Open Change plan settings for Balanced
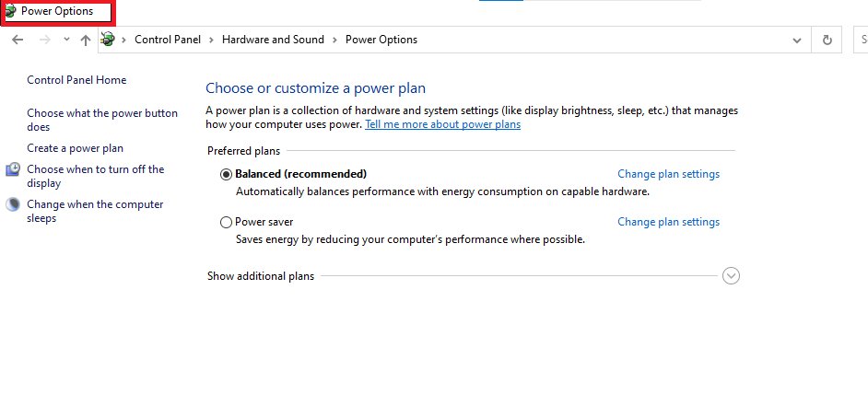The width and height of the screenshot is (868, 394). coord(669,174)
